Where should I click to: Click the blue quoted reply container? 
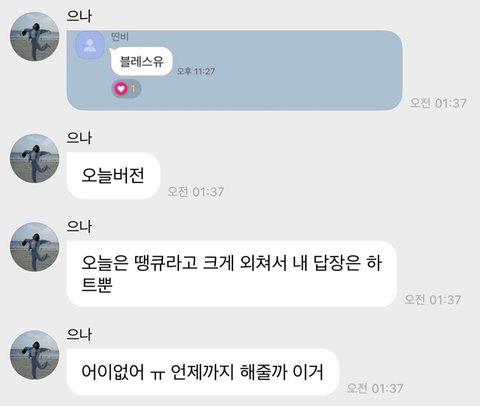tap(234, 70)
